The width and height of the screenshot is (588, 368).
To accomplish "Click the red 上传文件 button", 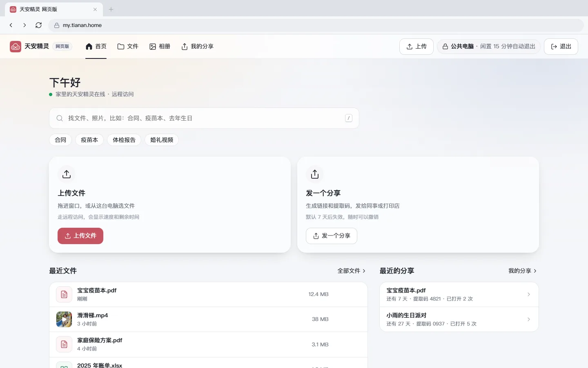I will pyautogui.click(x=80, y=236).
